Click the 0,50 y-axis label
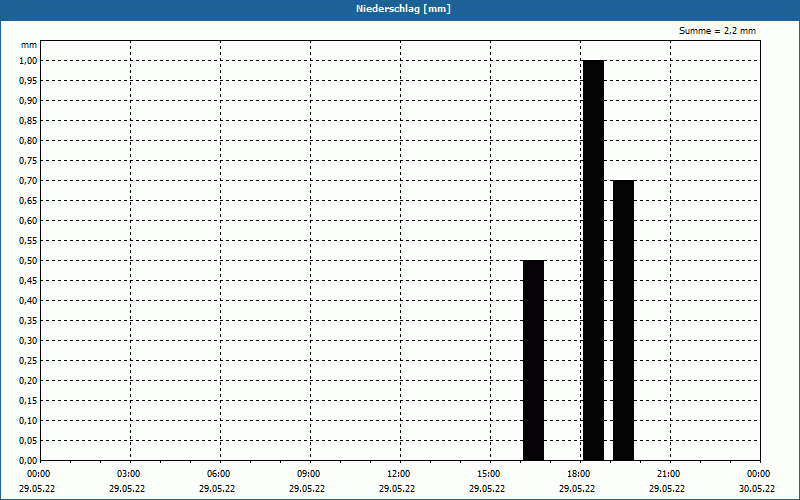The height and width of the screenshot is (500, 800). (x=28, y=261)
